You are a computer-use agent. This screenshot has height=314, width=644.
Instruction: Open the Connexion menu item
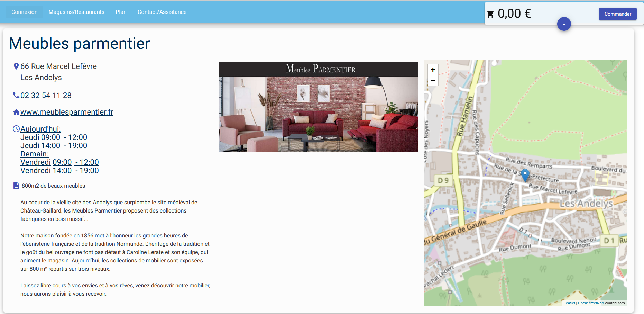(25, 12)
